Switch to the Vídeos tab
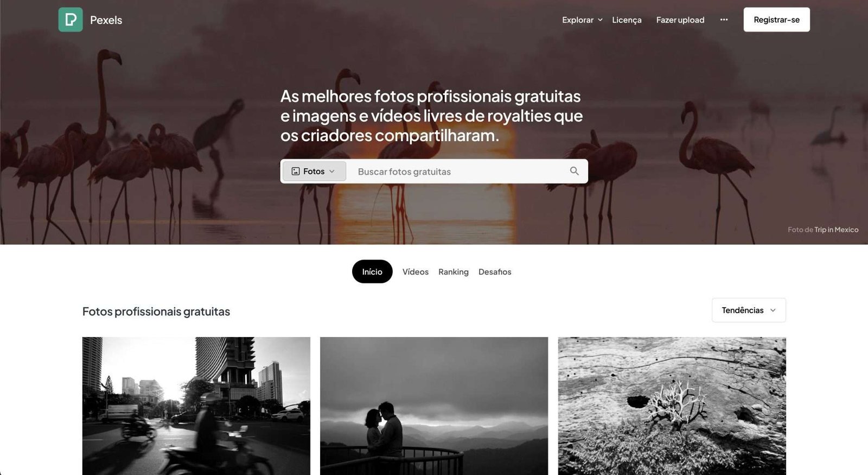 [416, 271]
